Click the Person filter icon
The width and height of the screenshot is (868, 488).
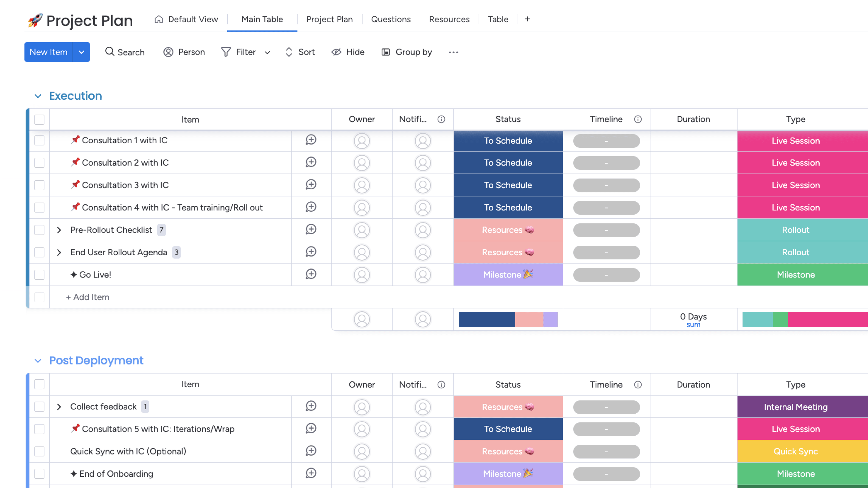(x=168, y=52)
